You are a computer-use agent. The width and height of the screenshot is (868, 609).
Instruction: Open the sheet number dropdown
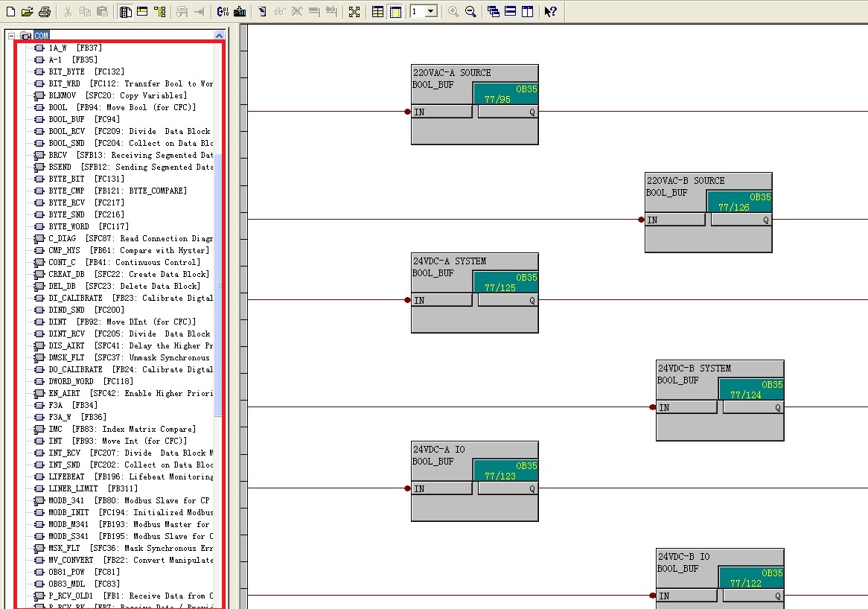[430, 12]
